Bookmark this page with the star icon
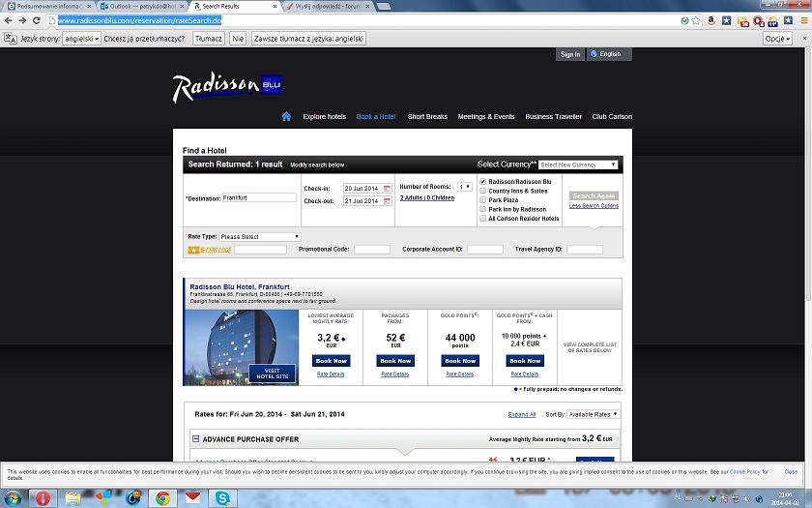The width and height of the screenshot is (812, 508). click(x=696, y=20)
